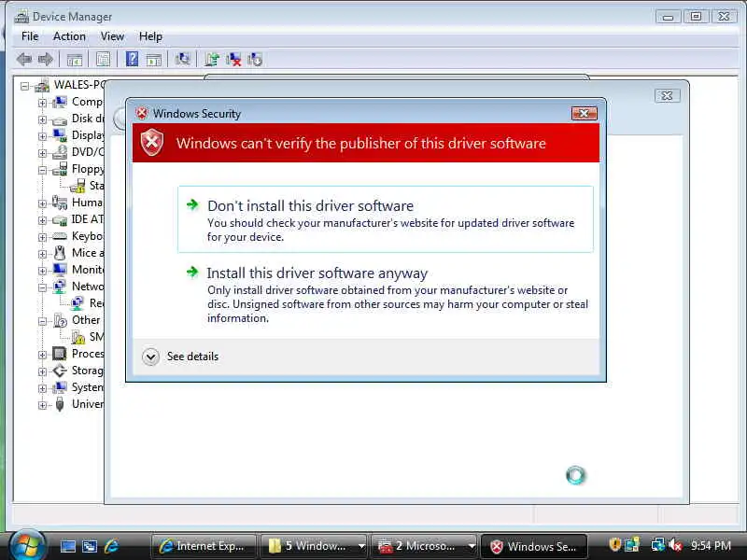The image size is (747, 560).
Task: Select the floppy controller child item icon
Action: point(78,186)
